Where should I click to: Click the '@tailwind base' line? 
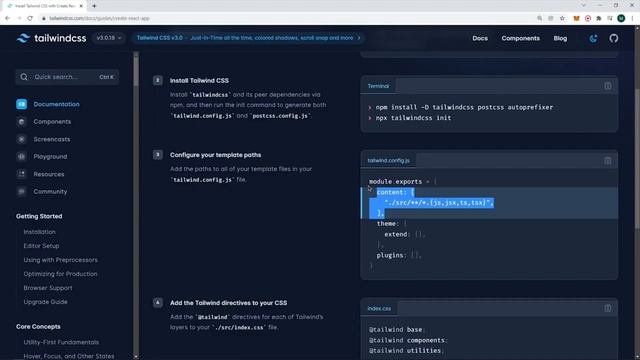click(x=397, y=329)
